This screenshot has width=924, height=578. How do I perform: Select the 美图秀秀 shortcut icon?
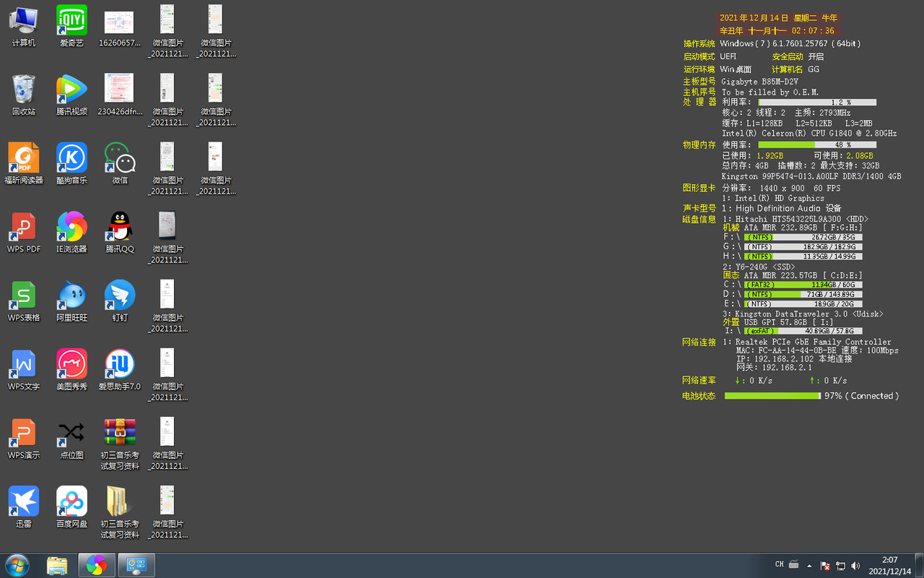pyautogui.click(x=71, y=370)
